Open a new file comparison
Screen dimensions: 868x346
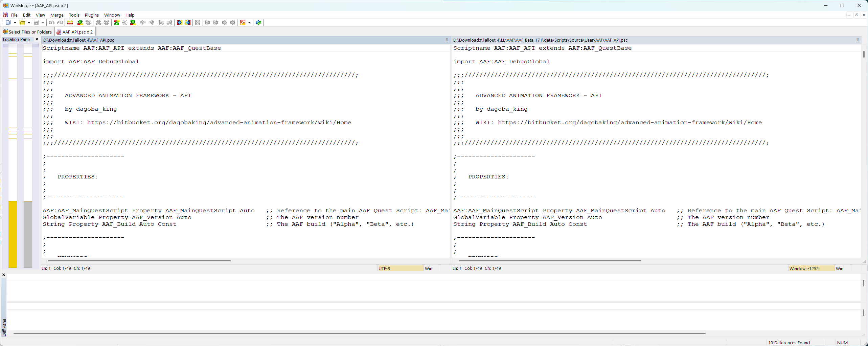tap(9, 22)
